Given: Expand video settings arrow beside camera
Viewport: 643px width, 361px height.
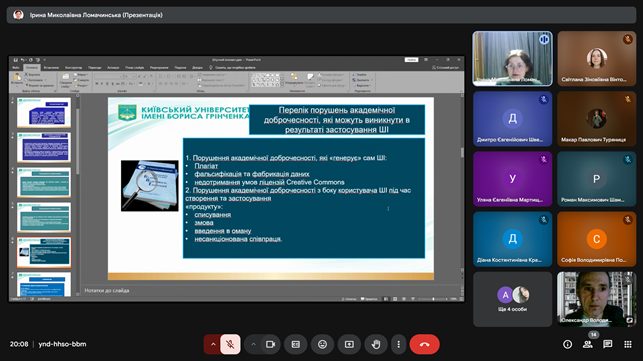Looking at the screenshot, I should coord(253,344).
